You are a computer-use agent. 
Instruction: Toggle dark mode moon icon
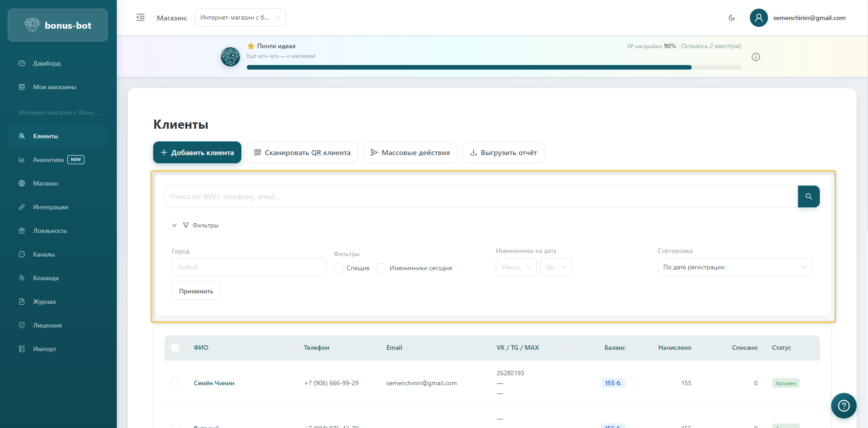pyautogui.click(x=732, y=18)
